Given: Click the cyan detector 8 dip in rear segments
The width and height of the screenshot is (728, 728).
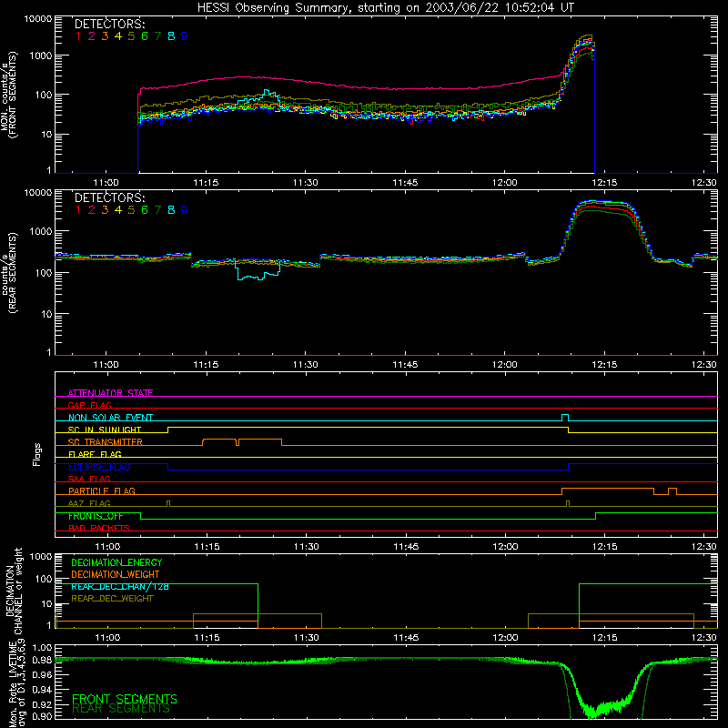Looking at the screenshot, I should point(258,270).
